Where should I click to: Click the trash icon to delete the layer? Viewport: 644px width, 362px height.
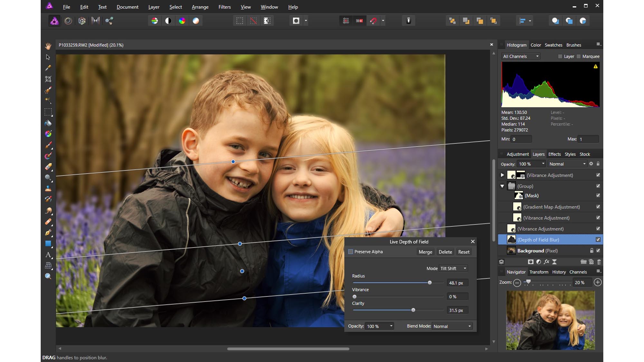point(599,262)
